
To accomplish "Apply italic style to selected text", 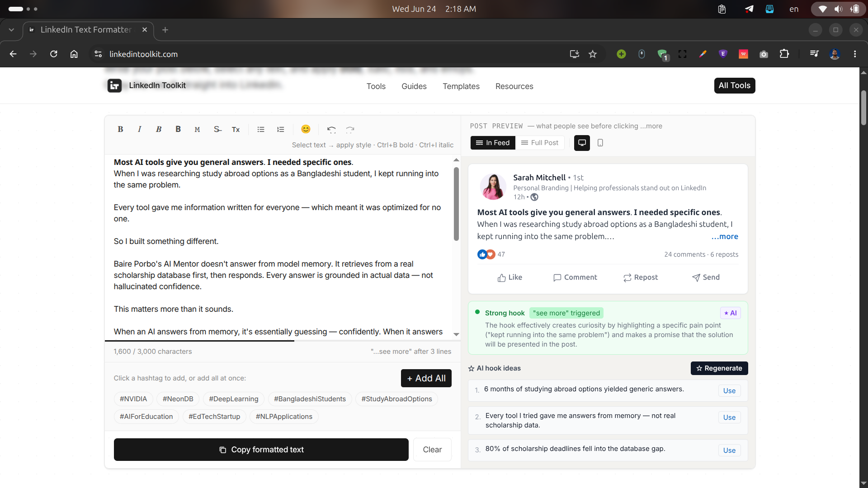I will click(139, 129).
